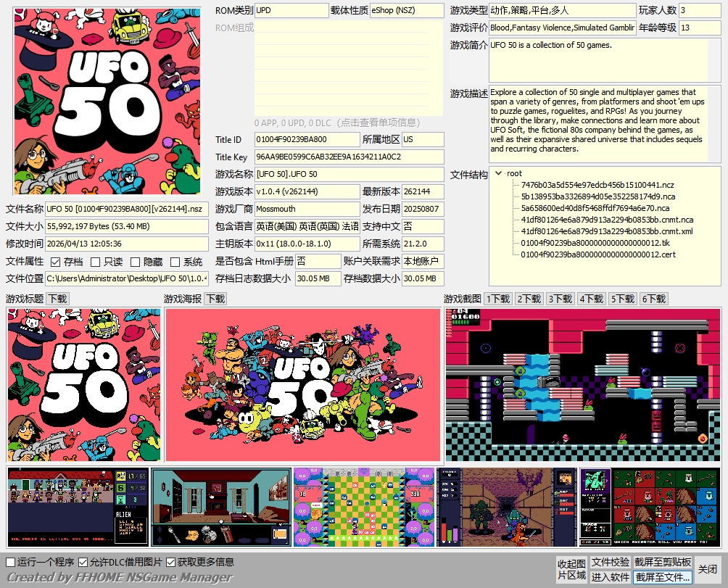Viewport: 728px width, 588px height.
Task: Click the 文件校验 verify button
Action: point(610,562)
